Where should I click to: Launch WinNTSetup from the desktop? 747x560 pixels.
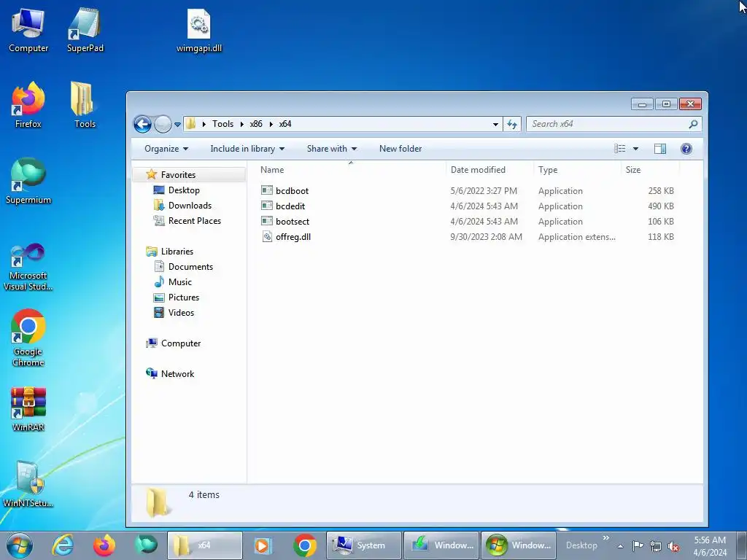click(28, 483)
